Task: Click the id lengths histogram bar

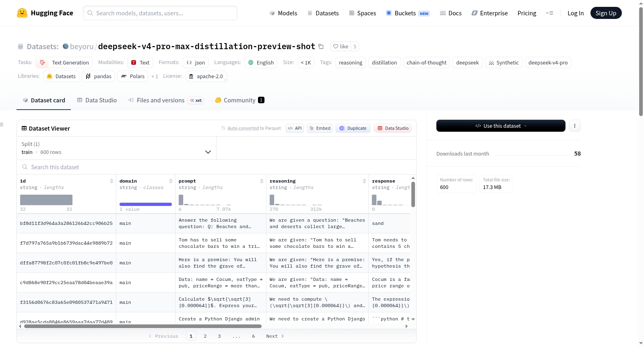Action: [x=46, y=200]
